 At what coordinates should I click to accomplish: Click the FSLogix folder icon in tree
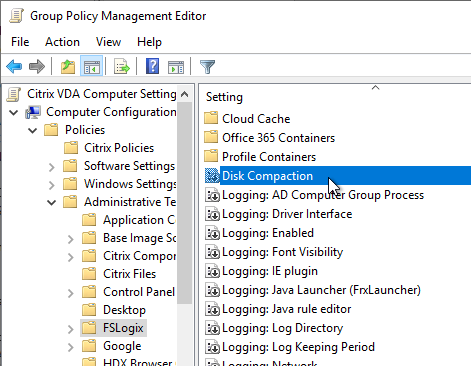89,328
